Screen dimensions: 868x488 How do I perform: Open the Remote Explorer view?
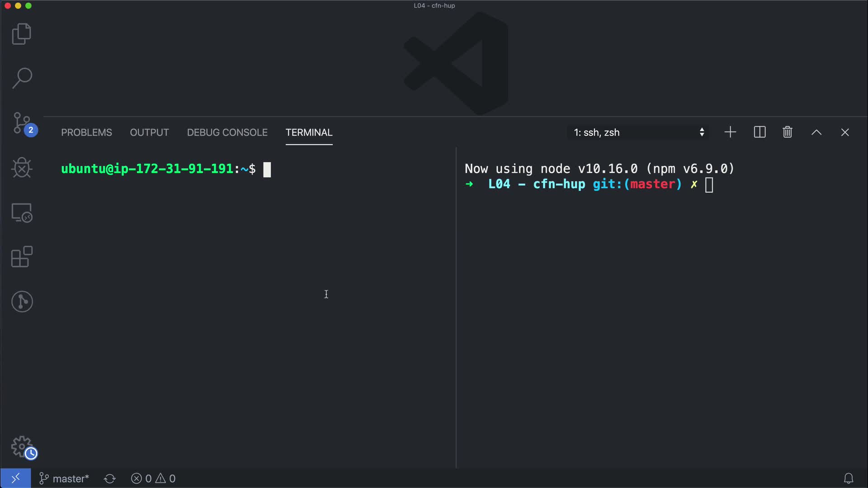[x=22, y=212]
